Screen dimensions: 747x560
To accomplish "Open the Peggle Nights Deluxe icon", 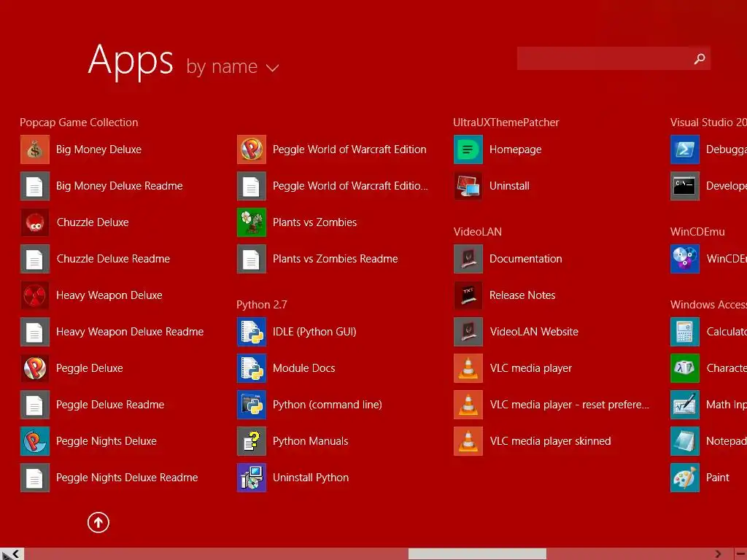I will coord(35,441).
